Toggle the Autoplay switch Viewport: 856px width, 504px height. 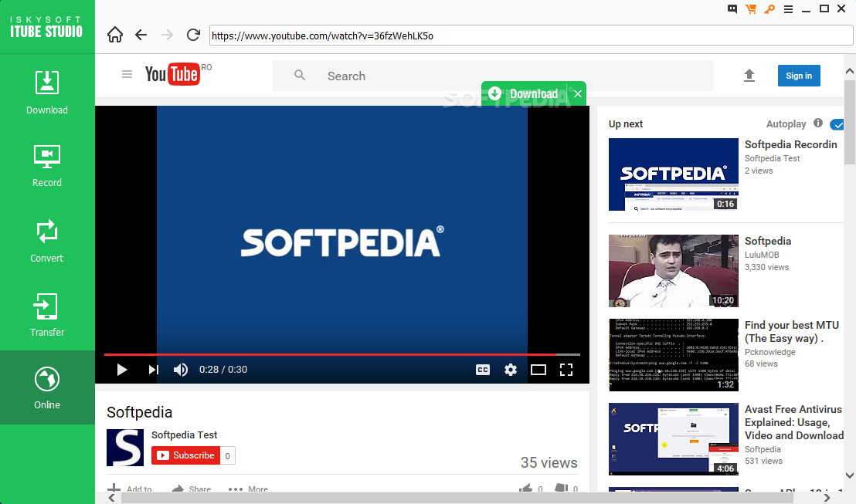(x=837, y=125)
